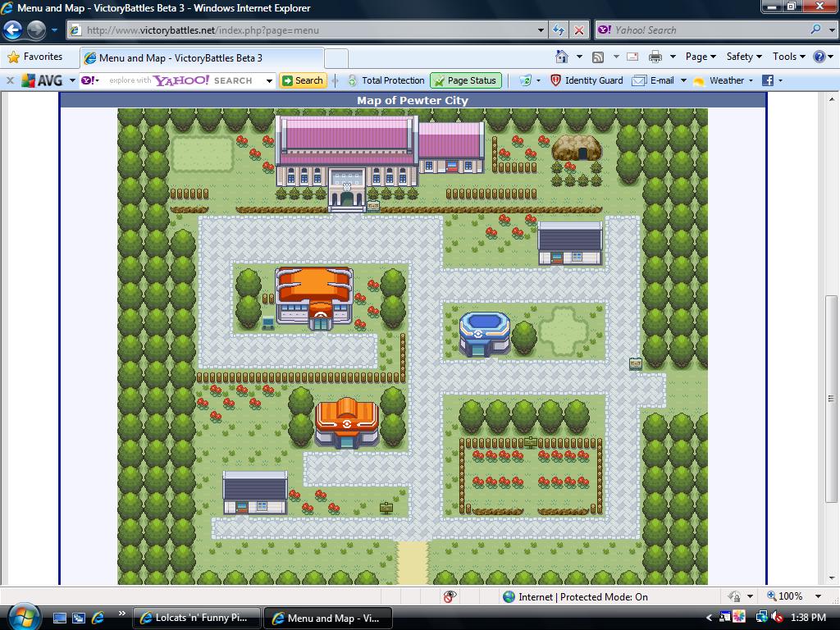This screenshot has height=630, width=840.
Task: Go back using the browser Back arrow
Action: pyautogui.click(x=13, y=30)
